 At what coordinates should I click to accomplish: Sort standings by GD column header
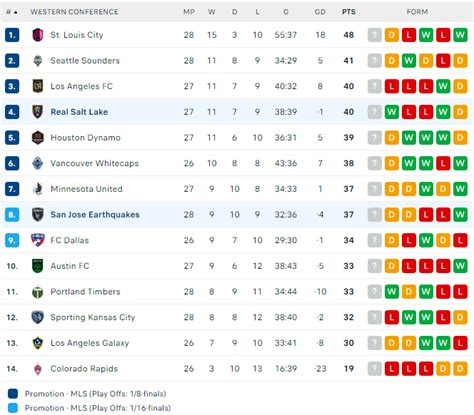pos(320,12)
